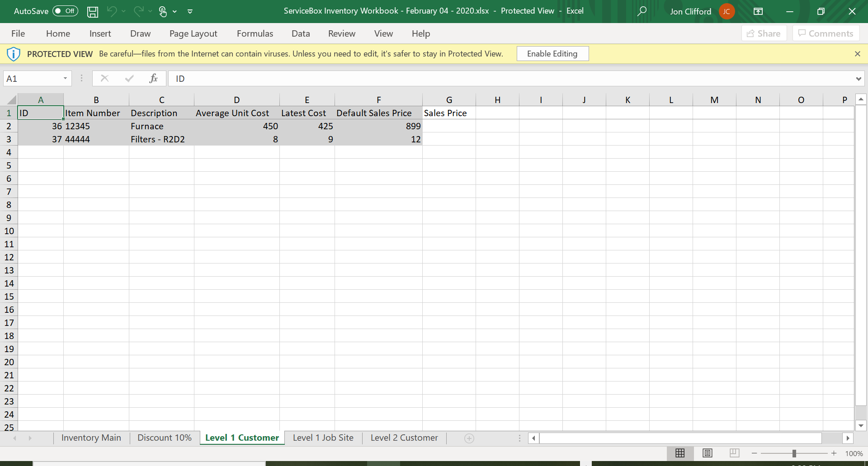Select the Sales Price header cell

point(449,113)
